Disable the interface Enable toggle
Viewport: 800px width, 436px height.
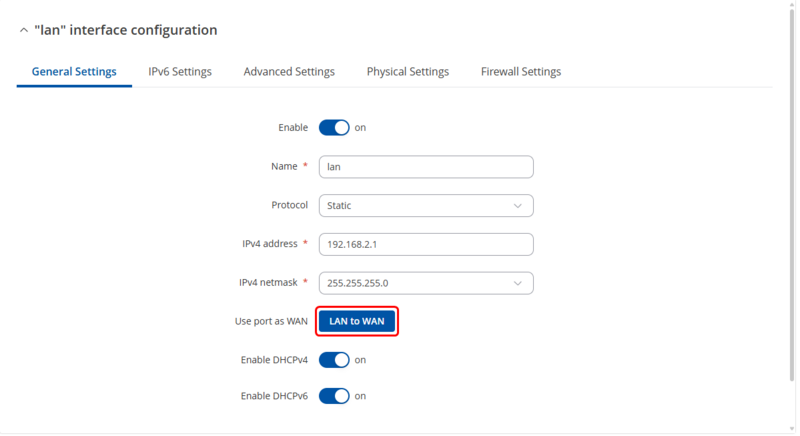click(334, 128)
